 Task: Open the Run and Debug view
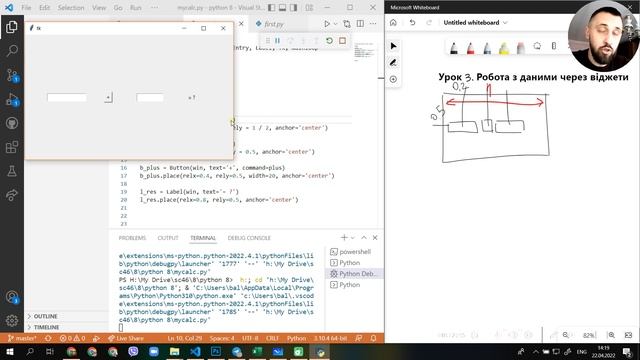[12, 99]
